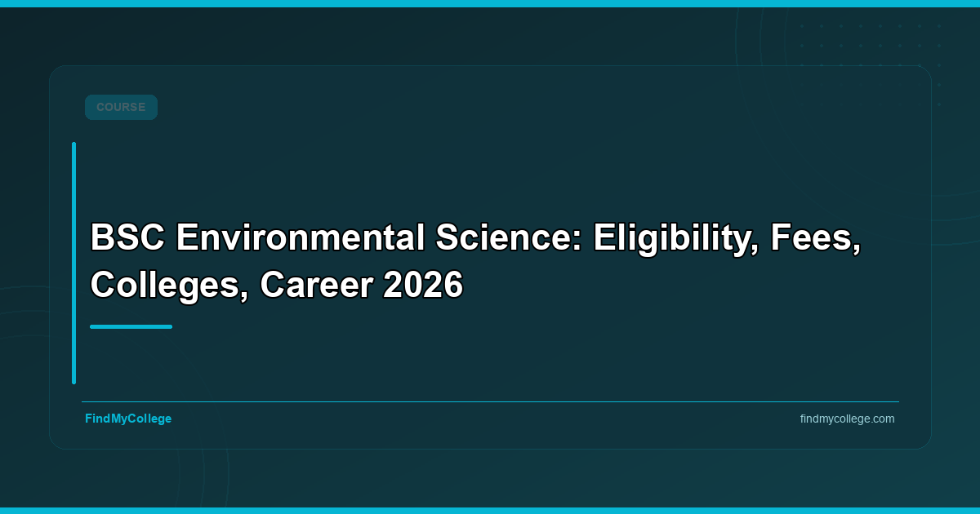Click the cyan strip at the top edge
Screen dimensions: 980x514
tap(490, 3)
